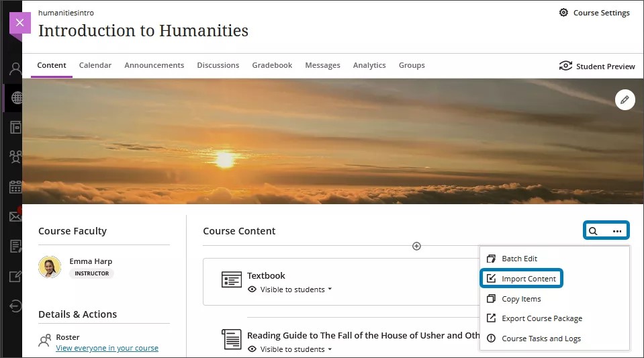Choose Batch Edit menu option
The height and width of the screenshot is (358, 644).
point(519,259)
